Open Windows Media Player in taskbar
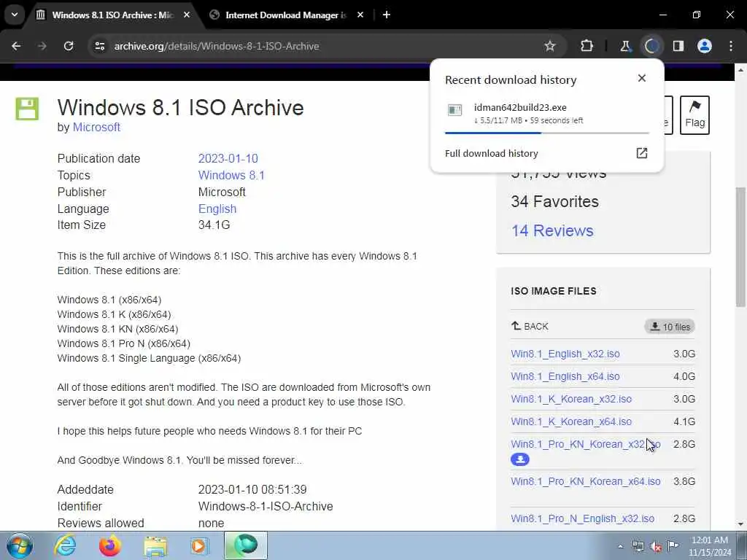This screenshot has width=747, height=560. tap(200, 545)
